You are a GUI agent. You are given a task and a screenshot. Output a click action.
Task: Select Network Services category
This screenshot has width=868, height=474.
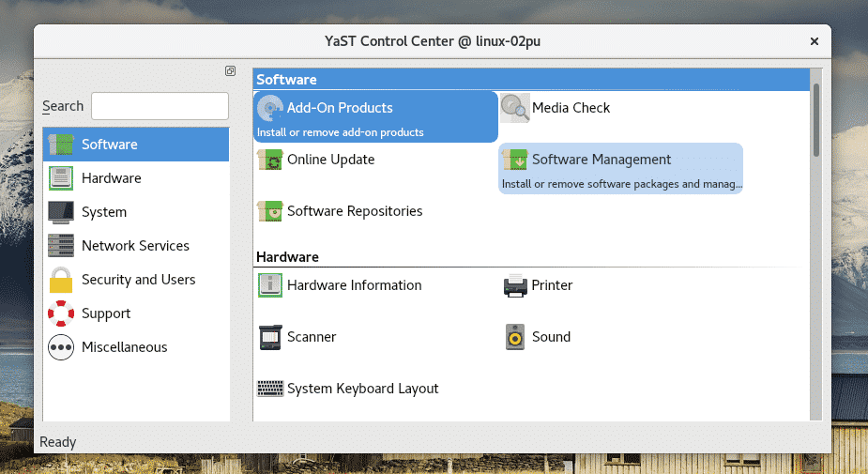136,246
